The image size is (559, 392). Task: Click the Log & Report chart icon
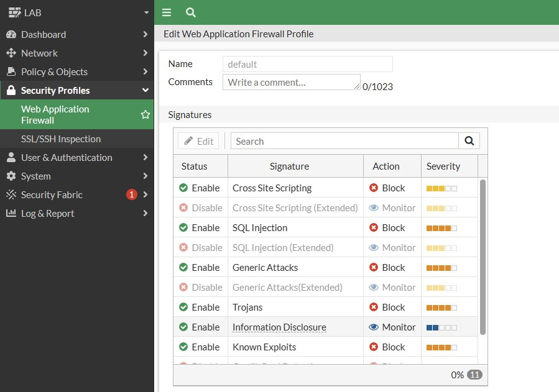[11, 213]
